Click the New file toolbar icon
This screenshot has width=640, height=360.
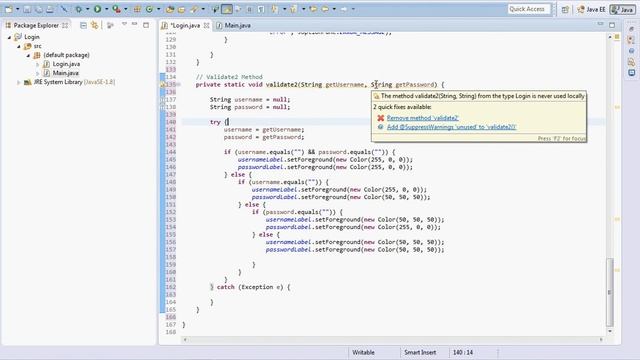[x=8, y=9]
